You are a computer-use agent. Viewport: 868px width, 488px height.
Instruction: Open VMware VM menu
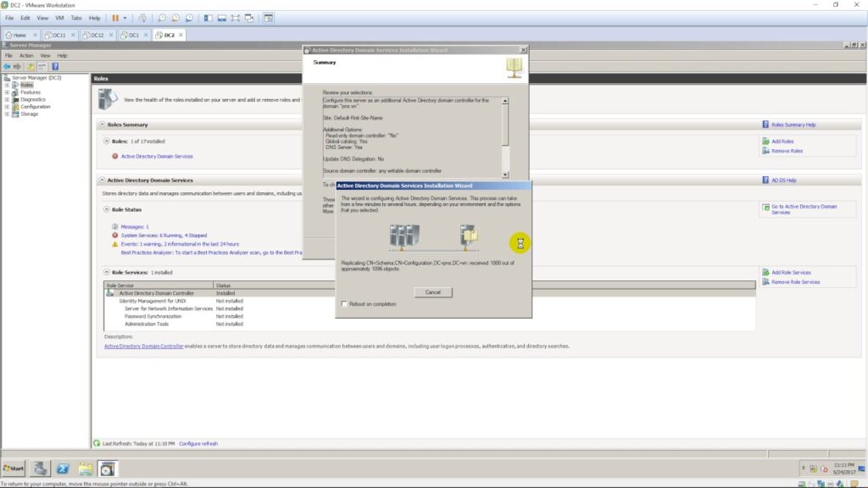pos(59,19)
